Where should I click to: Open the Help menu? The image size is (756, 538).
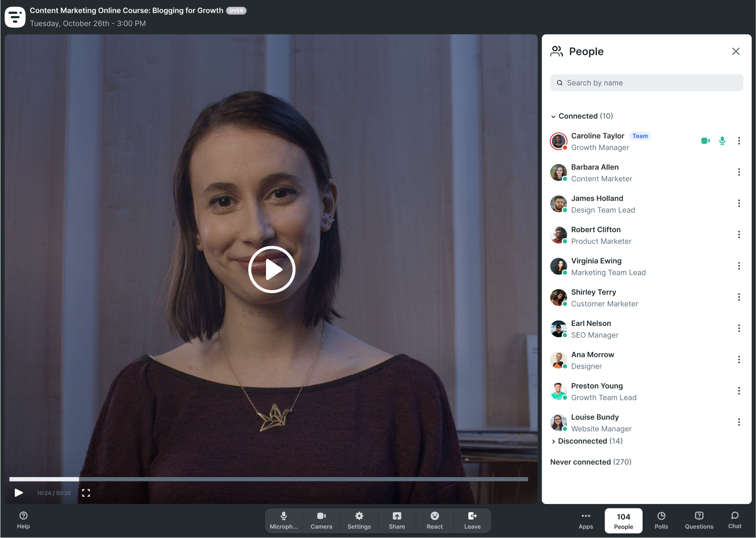point(23,520)
